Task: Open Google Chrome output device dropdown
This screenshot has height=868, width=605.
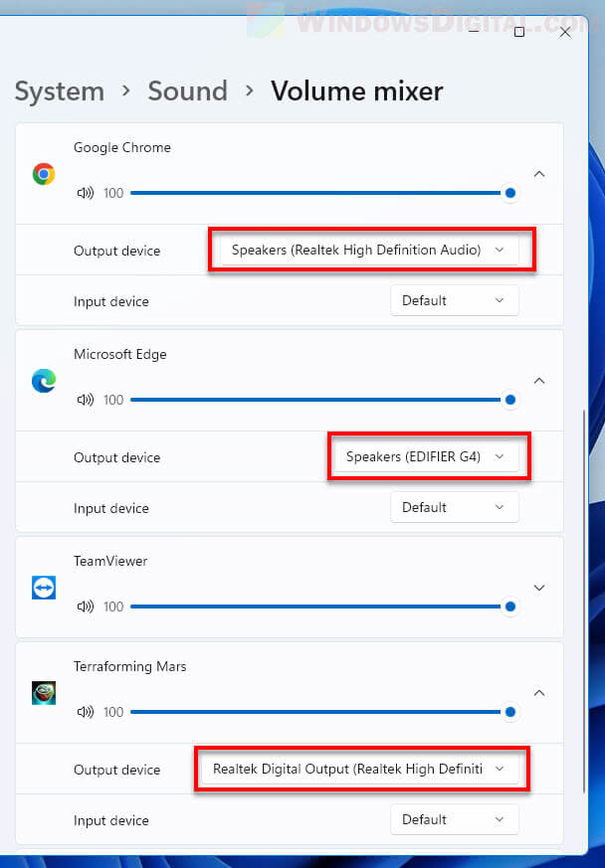Action: [x=369, y=250]
